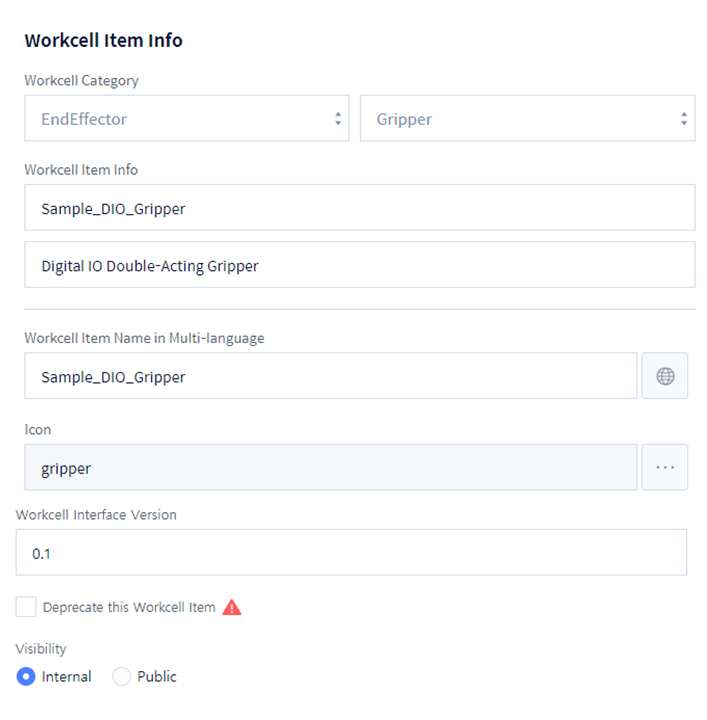This screenshot has height=720, width=707.
Task: Click the gripper icon name field
Action: [330, 467]
